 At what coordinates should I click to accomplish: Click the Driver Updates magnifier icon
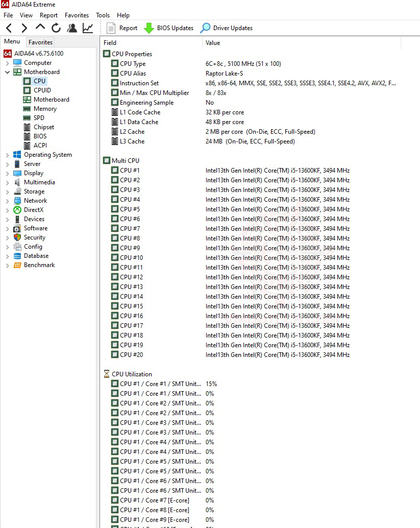tap(205, 28)
